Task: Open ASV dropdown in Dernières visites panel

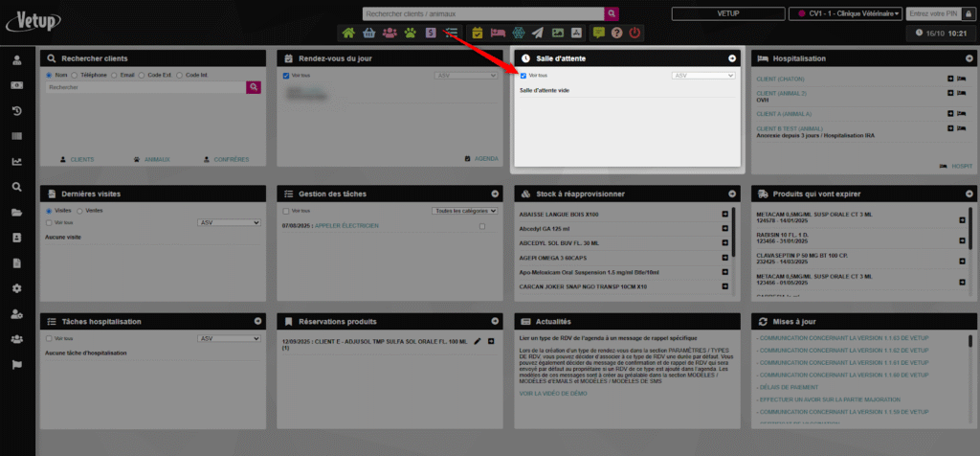Action: click(229, 222)
